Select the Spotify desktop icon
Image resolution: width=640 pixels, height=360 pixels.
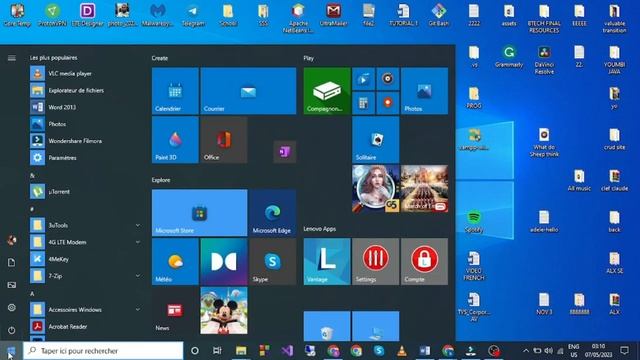click(x=474, y=221)
